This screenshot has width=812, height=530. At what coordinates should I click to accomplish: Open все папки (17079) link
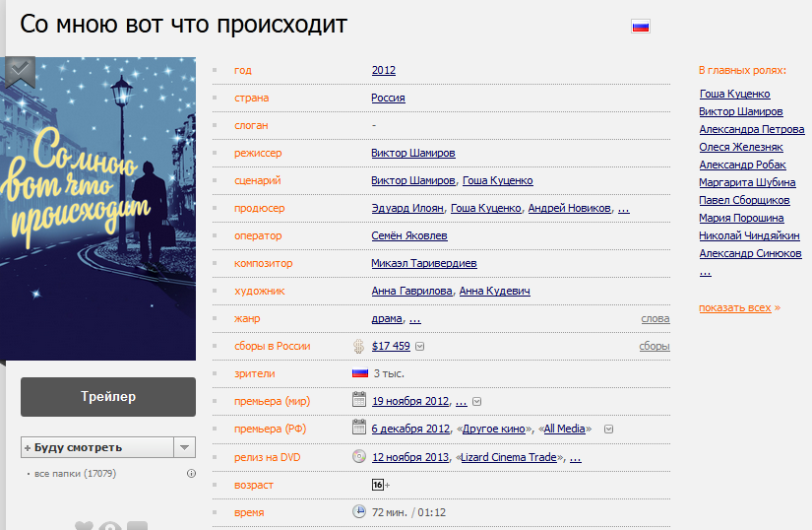tap(75, 474)
